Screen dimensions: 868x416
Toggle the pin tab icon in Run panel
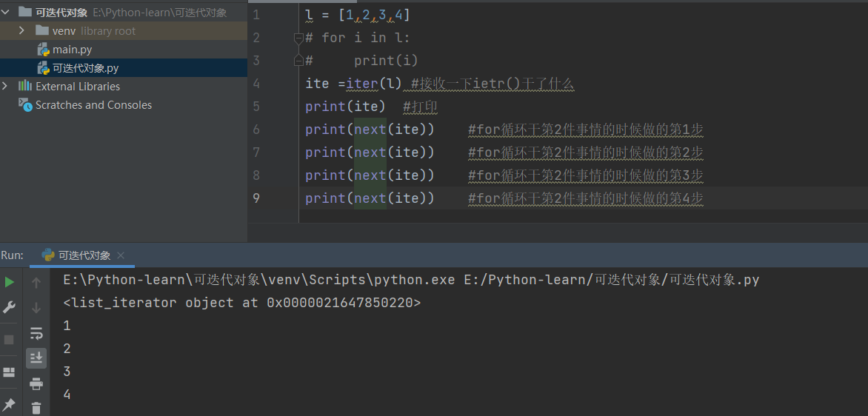coord(10,404)
